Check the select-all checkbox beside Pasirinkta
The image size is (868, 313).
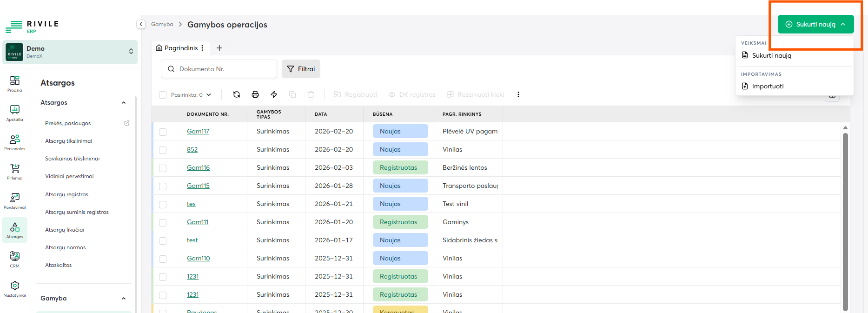click(x=163, y=95)
